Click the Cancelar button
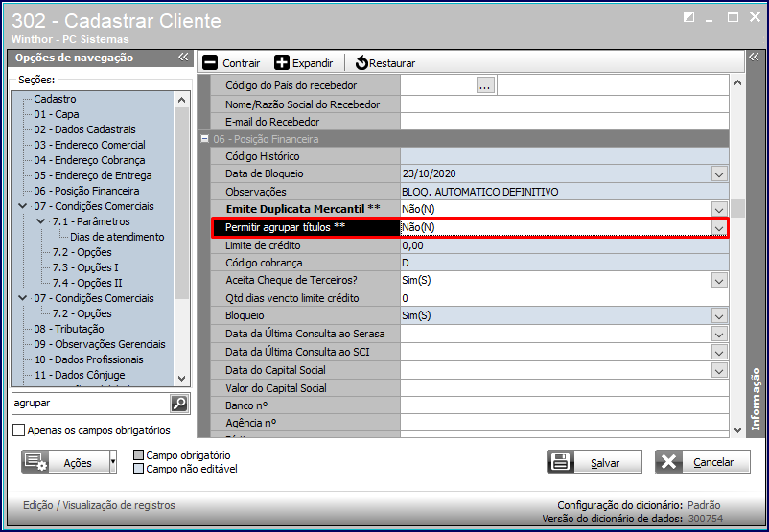The width and height of the screenshot is (769, 532). (702, 462)
